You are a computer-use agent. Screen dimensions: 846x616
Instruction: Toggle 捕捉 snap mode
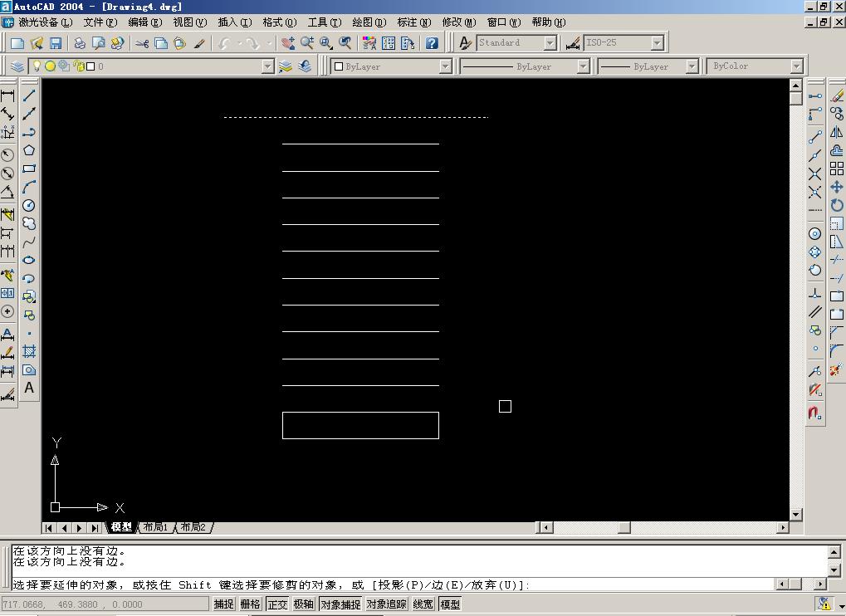[223, 604]
